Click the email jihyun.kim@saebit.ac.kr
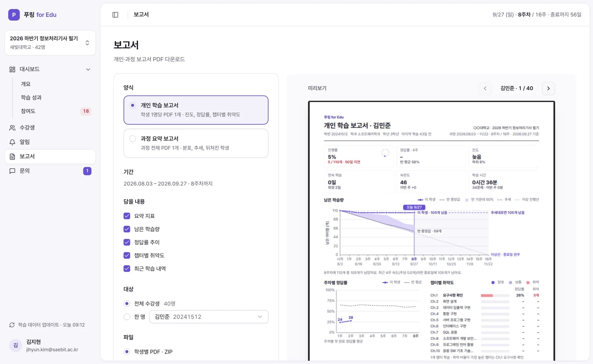Viewport: 593px width, 364px height. [52, 350]
